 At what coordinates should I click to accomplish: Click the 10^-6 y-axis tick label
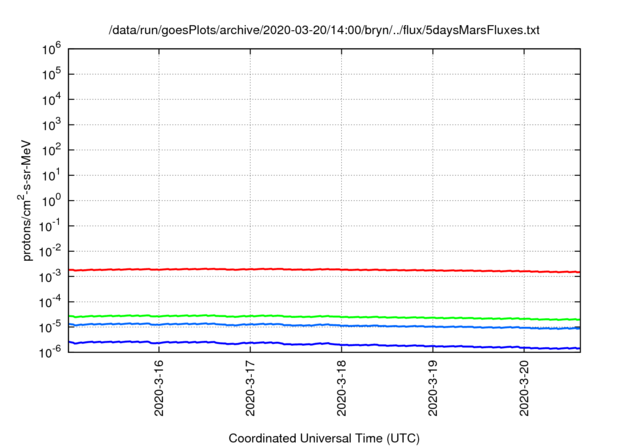coord(50,352)
